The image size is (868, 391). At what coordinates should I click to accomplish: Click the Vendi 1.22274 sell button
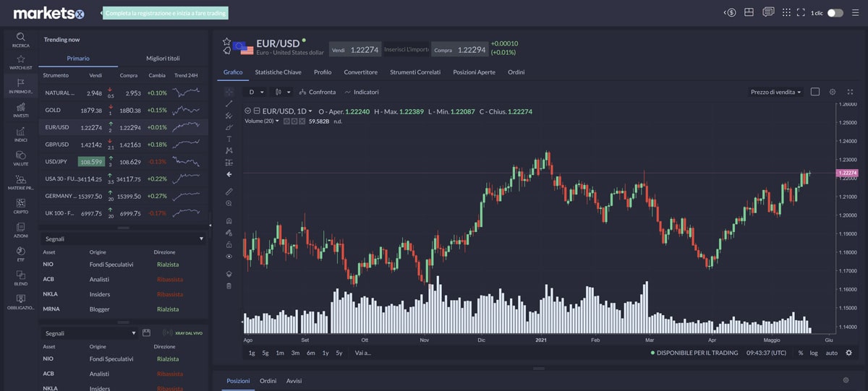[355, 49]
